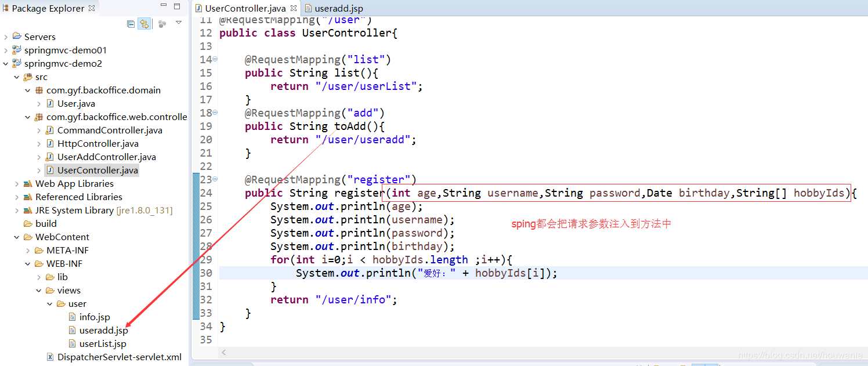The height and width of the screenshot is (366, 868).
Task: Click the Web App Libraries icon
Action: pos(27,183)
